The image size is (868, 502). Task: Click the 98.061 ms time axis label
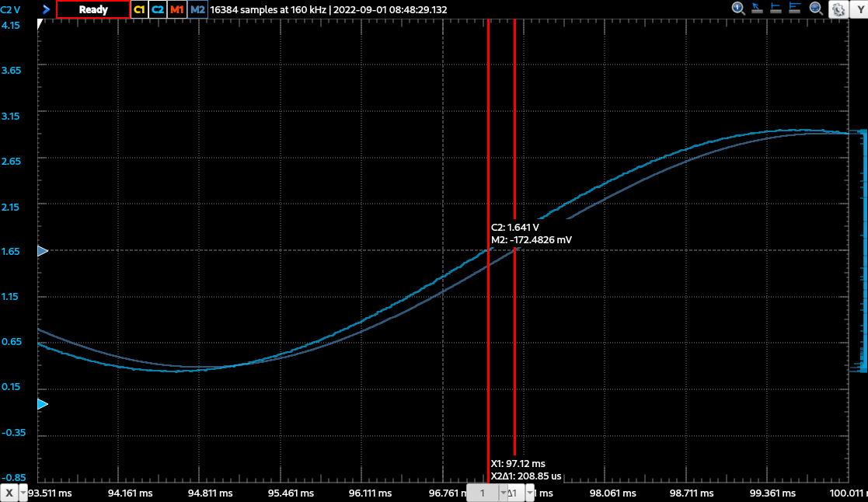(x=613, y=493)
